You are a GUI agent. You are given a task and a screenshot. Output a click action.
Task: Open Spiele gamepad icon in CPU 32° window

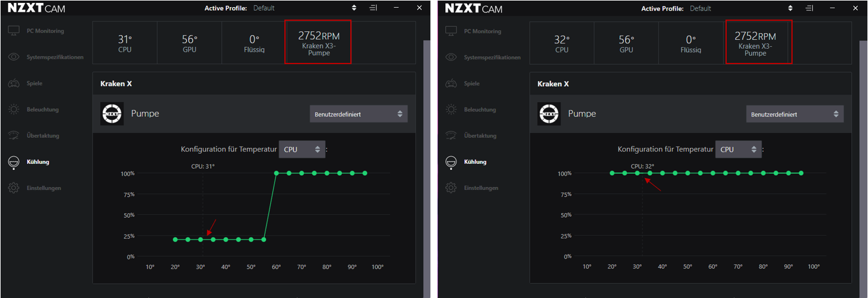[x=451, y=83]
